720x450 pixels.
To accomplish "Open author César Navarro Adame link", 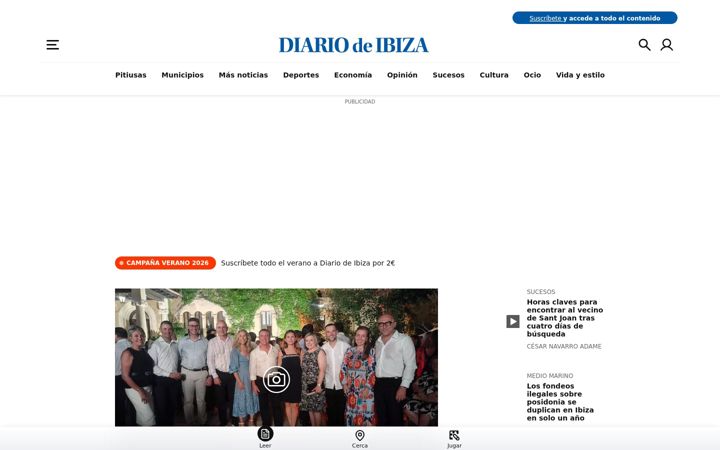I will (x=564, y=346).
